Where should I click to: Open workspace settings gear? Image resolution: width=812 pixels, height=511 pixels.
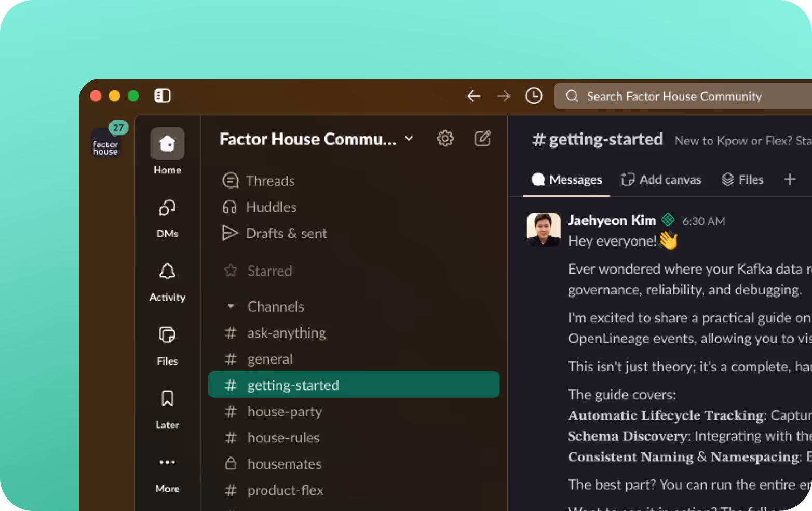pyautogui.click(x=445, y=139)
